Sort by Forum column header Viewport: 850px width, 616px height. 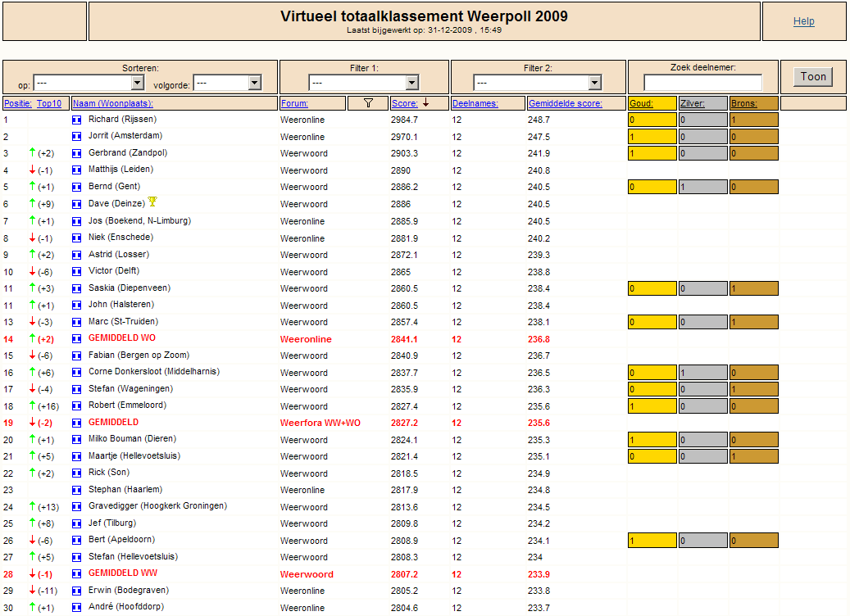tap(294, 103)
